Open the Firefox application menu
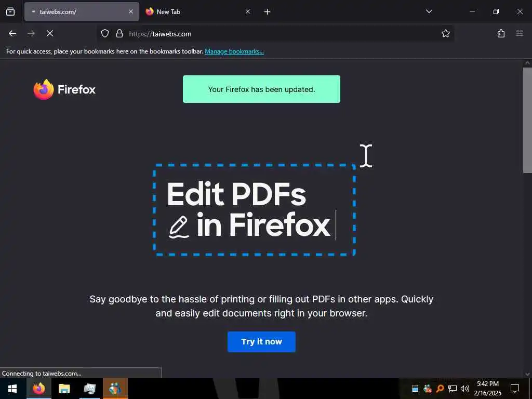 [520, 33]
